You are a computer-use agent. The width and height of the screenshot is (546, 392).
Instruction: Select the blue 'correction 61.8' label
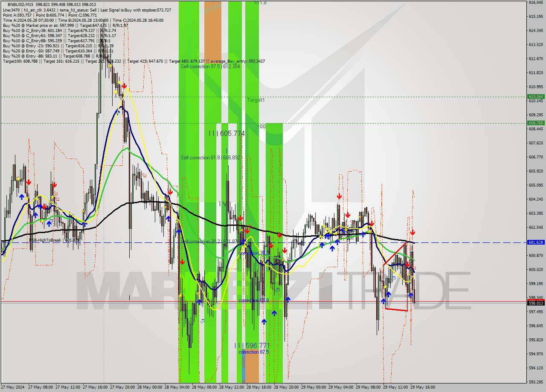click(253, 300)
